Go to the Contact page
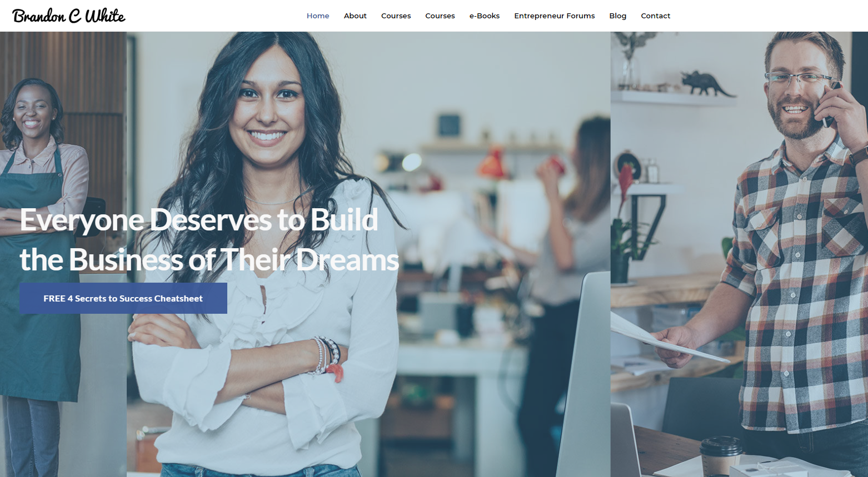868x477 pixels. click(x=656, y=16)
